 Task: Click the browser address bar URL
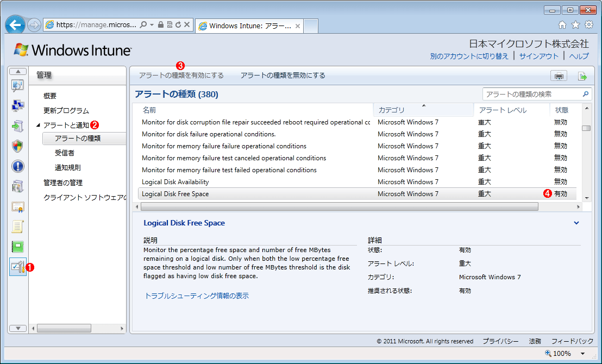(x=96, y=24)
